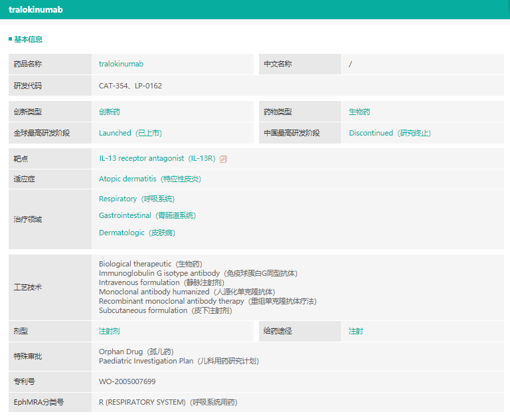Select patent number WO-2005007699
Screen dimensions: 510x420
[x=127, y=381]
